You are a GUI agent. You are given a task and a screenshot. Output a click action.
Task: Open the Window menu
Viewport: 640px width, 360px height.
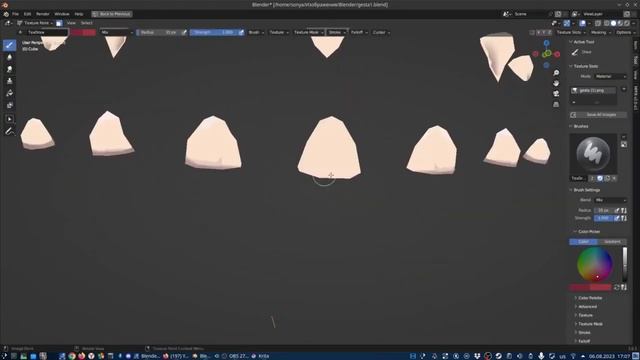click(62, 14)
